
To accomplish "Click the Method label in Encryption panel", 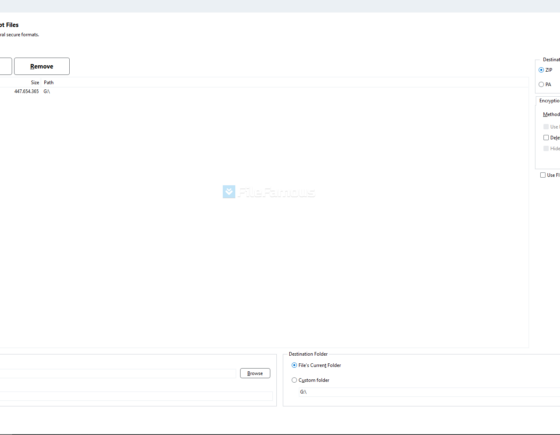I will point(551,114).
